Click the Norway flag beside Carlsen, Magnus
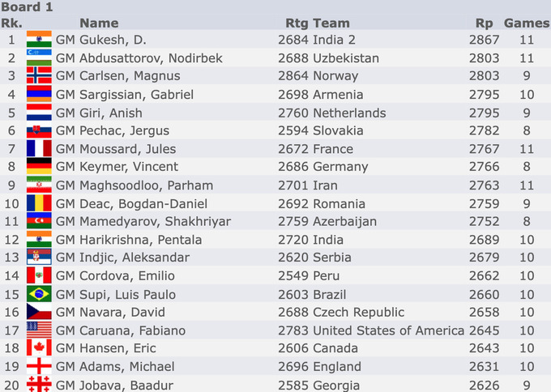Screen dimensions: 551x392 point(39,75)
